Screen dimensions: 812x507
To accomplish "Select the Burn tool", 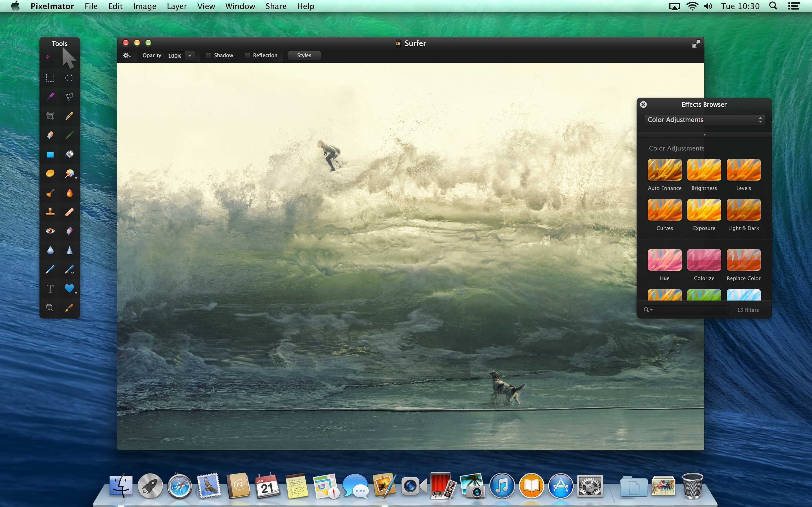I will pos(69,192).
